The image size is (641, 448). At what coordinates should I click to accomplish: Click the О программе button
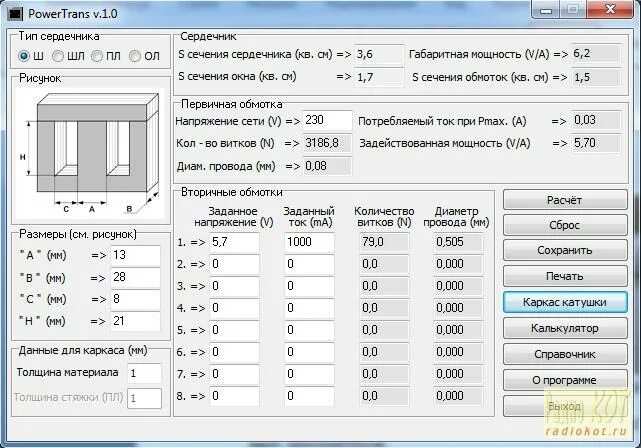(x=565, y=380)
